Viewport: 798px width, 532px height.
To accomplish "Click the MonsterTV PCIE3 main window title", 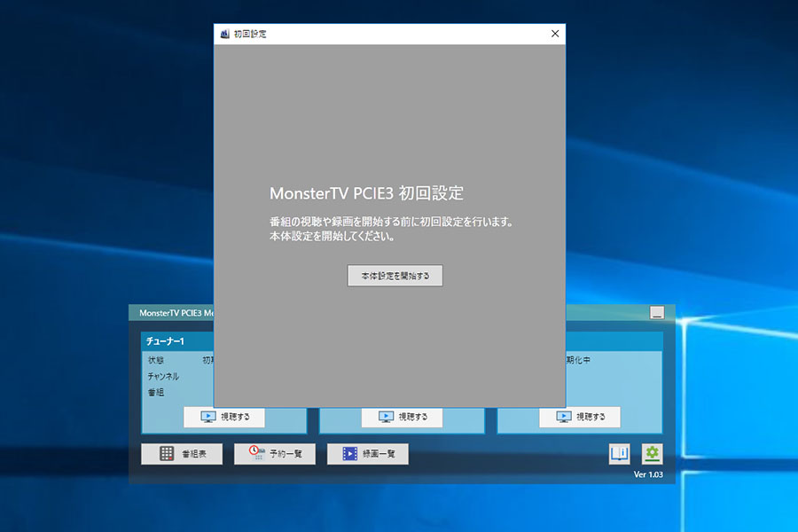I will click(x=176, y=313).
